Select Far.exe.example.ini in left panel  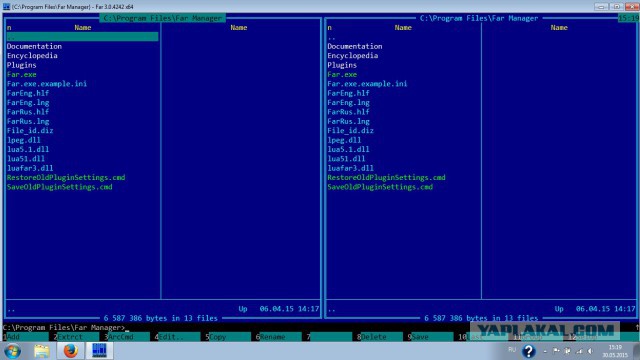pos(47,84)
